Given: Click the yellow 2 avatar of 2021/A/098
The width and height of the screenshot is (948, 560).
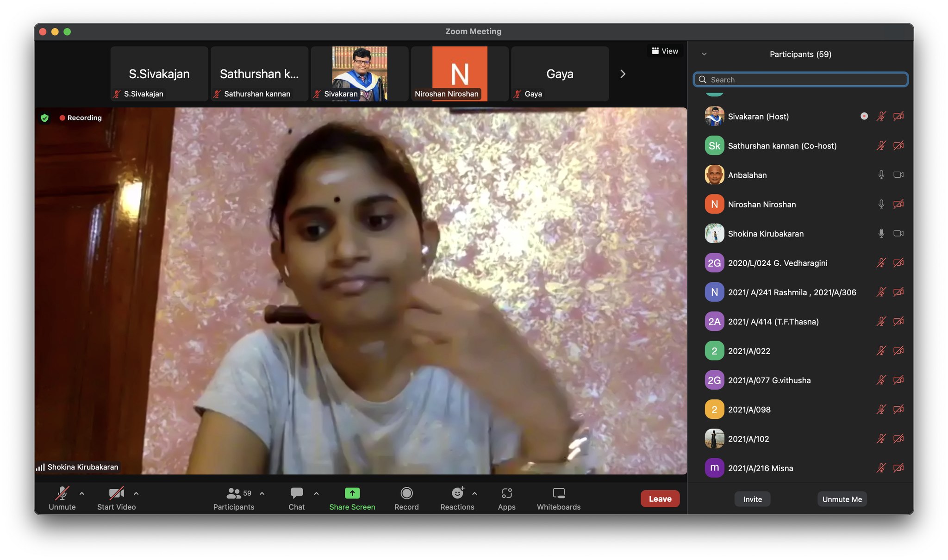Looking at the screenshot, I should 714,410.
